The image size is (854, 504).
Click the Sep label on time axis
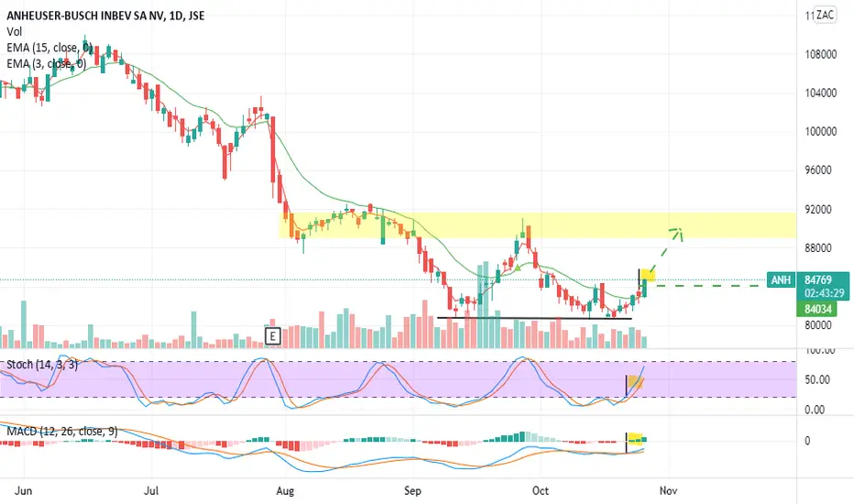coord(412,490)
